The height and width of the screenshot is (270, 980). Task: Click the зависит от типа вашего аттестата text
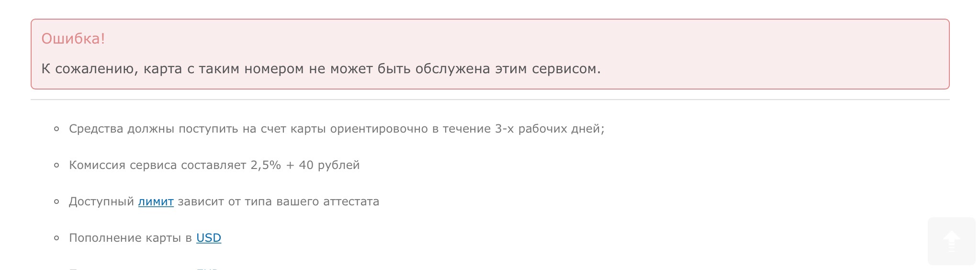[279, 202]
